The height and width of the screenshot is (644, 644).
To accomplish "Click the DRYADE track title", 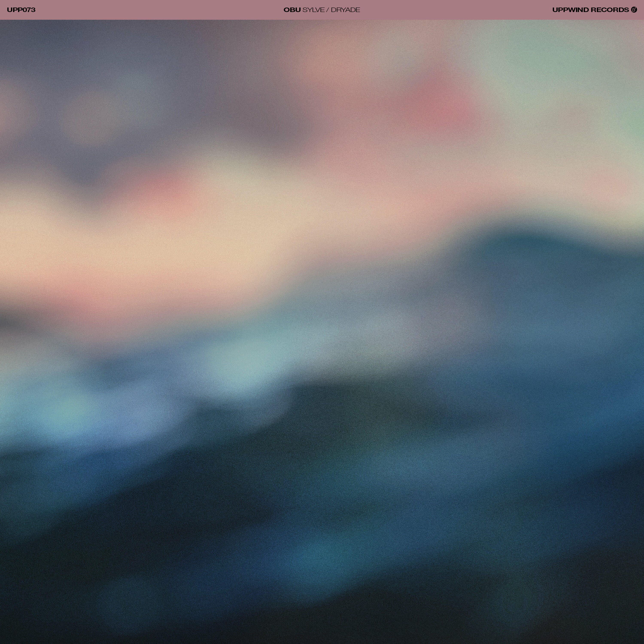I will pyautogui.click(x=345, y=10).
